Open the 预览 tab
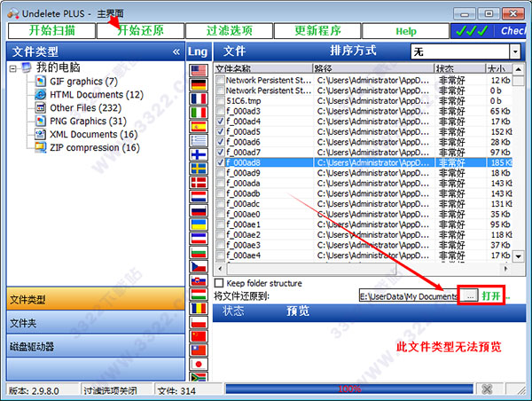Image resolution: width=532 pixels, height=401 pixels. [298, 311]
